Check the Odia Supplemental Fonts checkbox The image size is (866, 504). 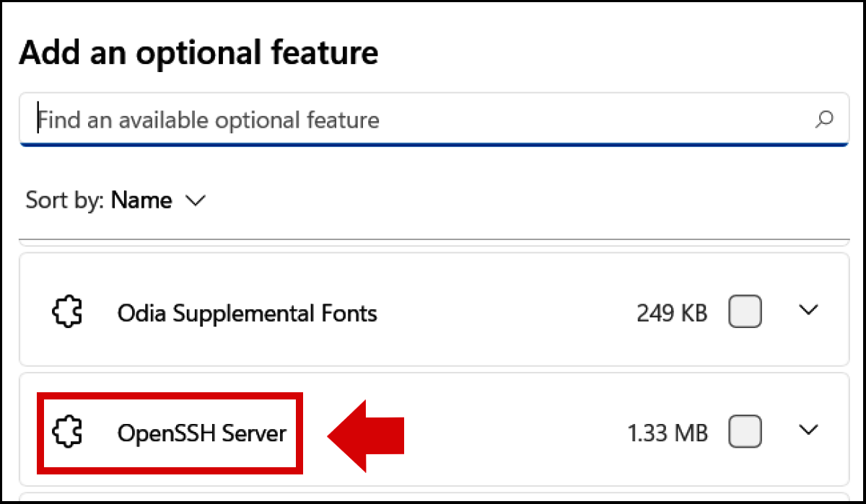745,311
